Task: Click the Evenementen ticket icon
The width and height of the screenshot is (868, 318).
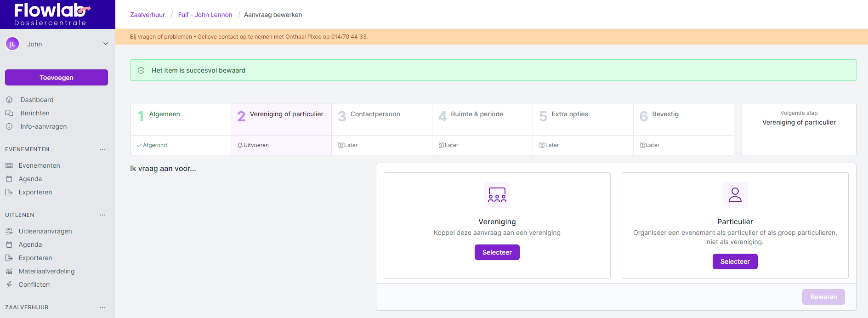Action: pos(9,165)
